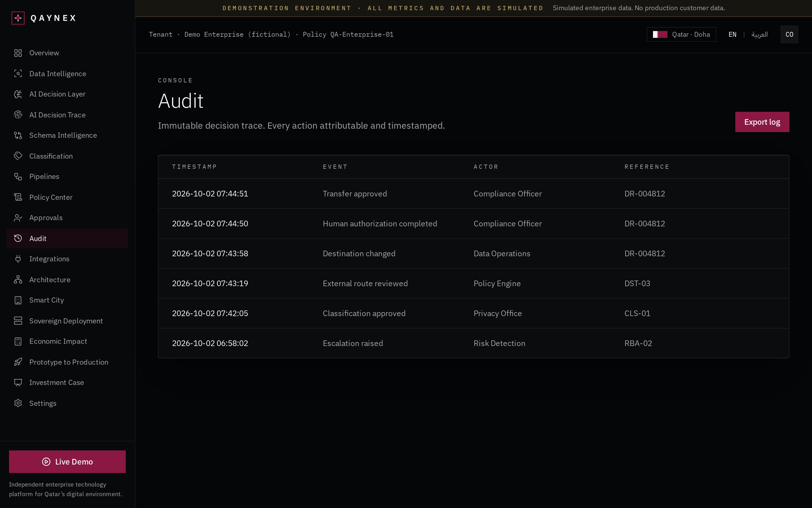This screenshot has height=508, width=812.
Task: Click the REFERENCE column header
Action: (647, 167)
